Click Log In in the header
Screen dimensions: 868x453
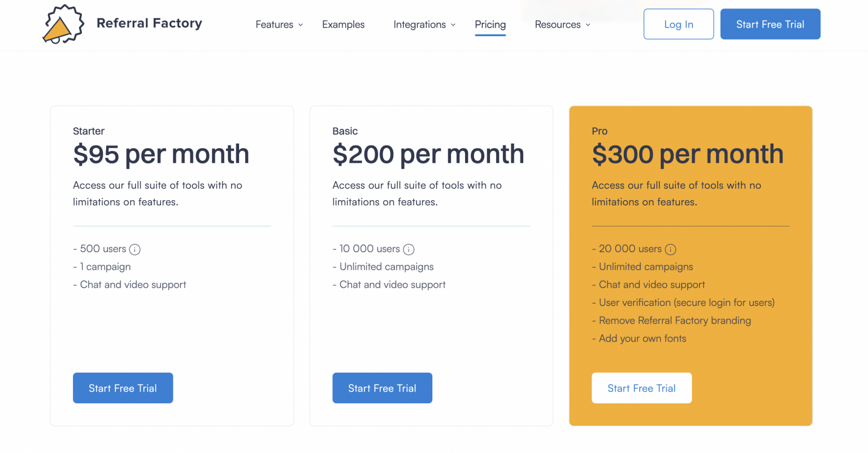pos(678,24)
